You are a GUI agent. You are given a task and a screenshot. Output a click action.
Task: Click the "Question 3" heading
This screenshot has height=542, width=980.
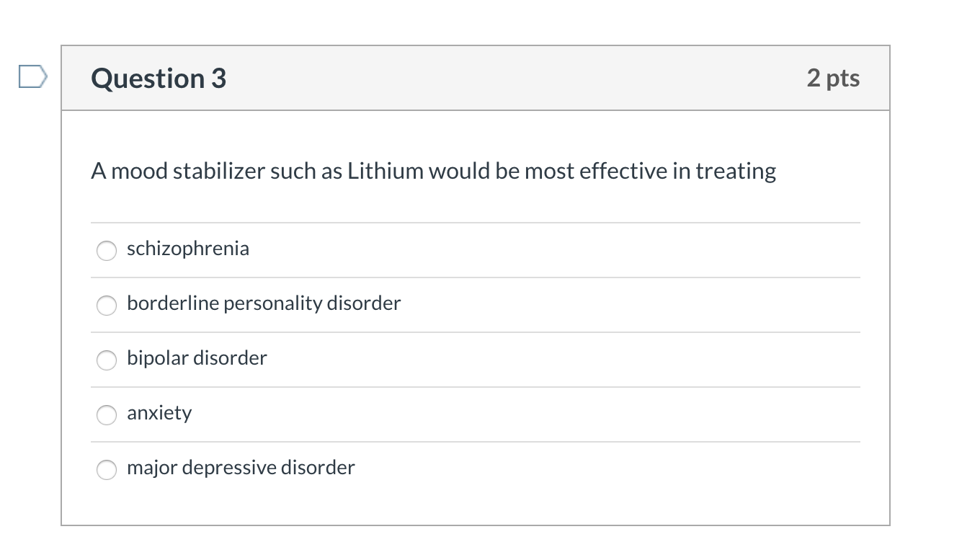[159, 78]
